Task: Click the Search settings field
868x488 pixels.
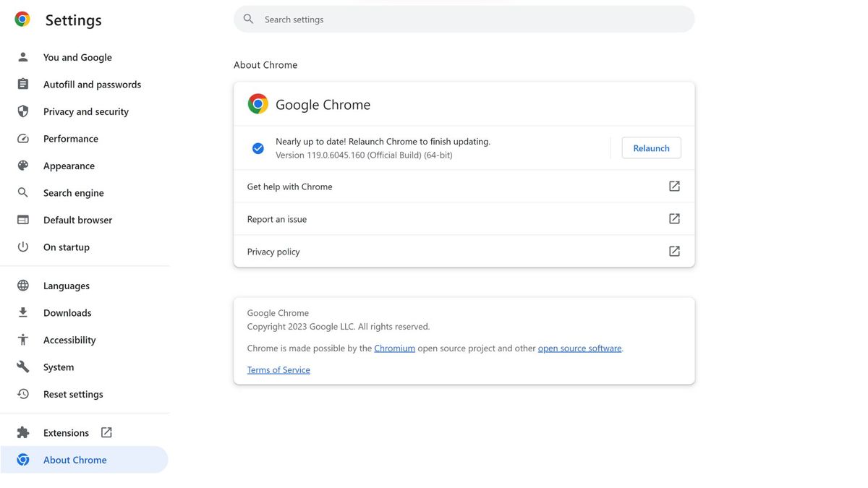Action: pos(463,19)
